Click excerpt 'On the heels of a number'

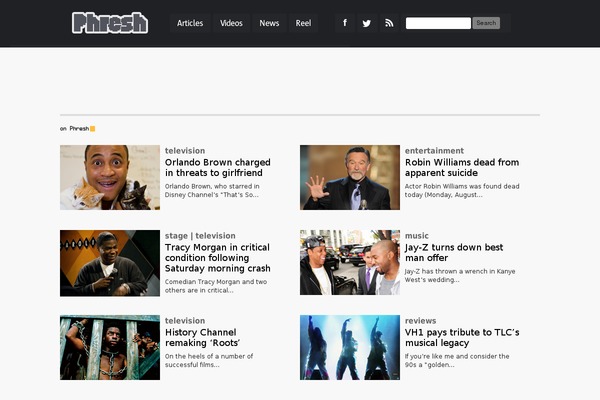209,360
